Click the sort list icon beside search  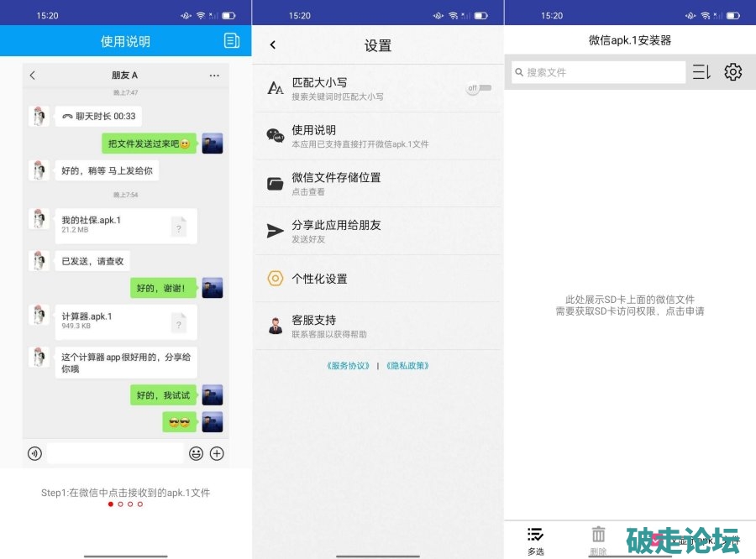[x=701, y=72]
